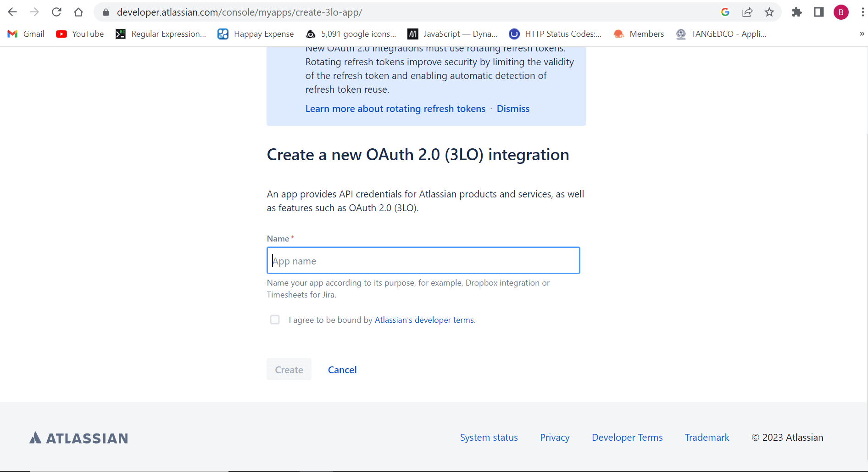Image resolution: width=868 pixels, height=472 pixels.
Task: View site security via the padlock icon
Action: [105, 12]
